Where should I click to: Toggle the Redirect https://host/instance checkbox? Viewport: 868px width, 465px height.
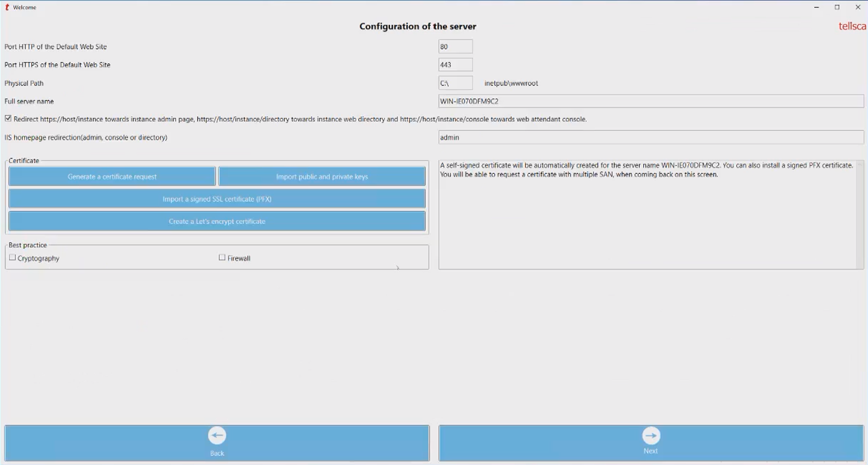(x=8, y=119)
